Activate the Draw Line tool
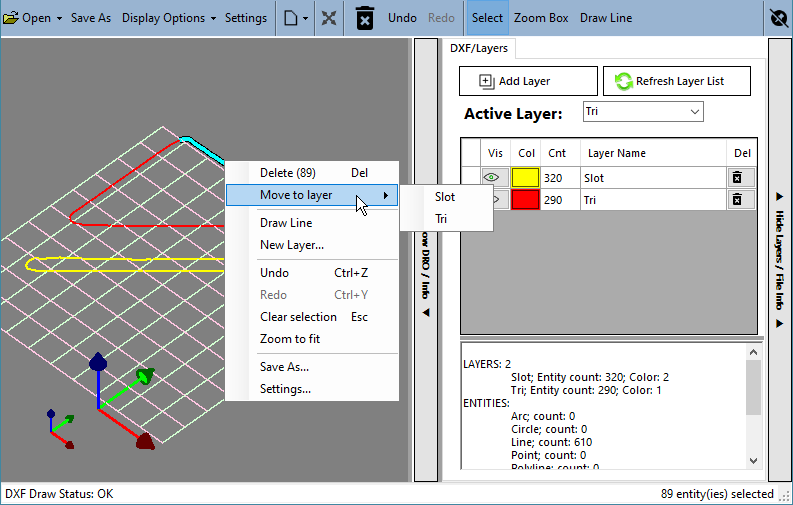This screenshot has height=505, width=793. pos(606,18)
